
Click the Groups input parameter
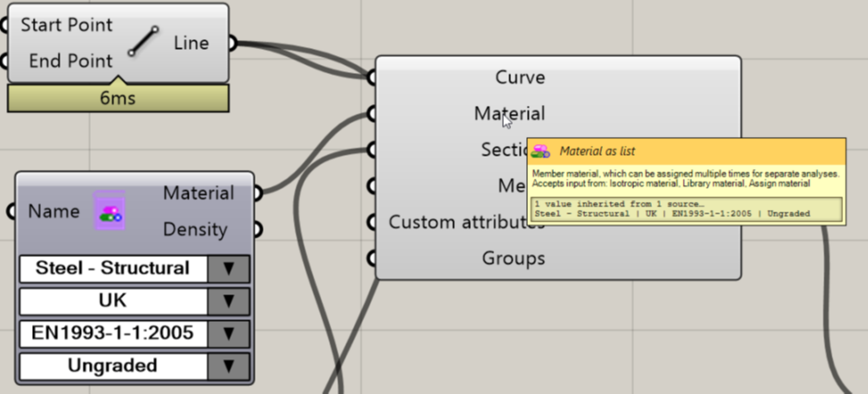pyautogui.click(x=513, y=259)
